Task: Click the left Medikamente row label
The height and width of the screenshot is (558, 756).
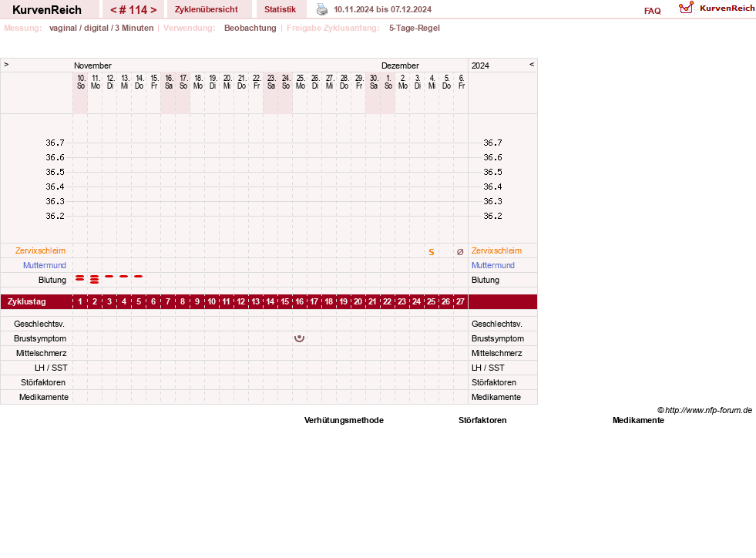Action: tap(44, 397)
